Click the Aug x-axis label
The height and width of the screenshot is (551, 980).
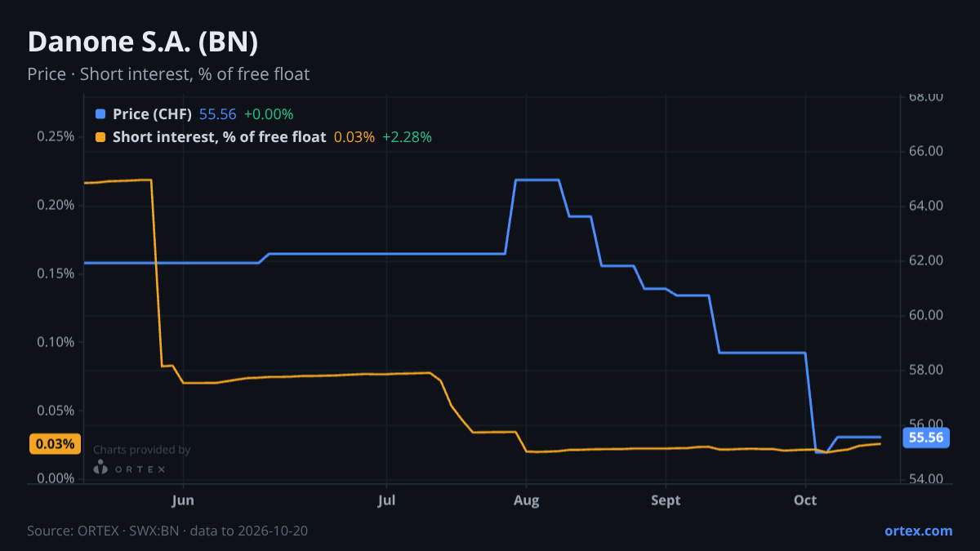pos(527,500)
